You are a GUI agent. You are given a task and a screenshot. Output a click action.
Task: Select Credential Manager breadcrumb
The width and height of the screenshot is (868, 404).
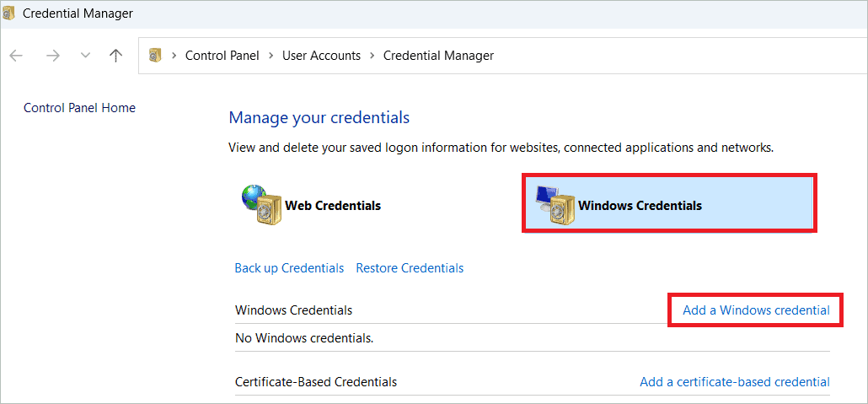point(438,56)
